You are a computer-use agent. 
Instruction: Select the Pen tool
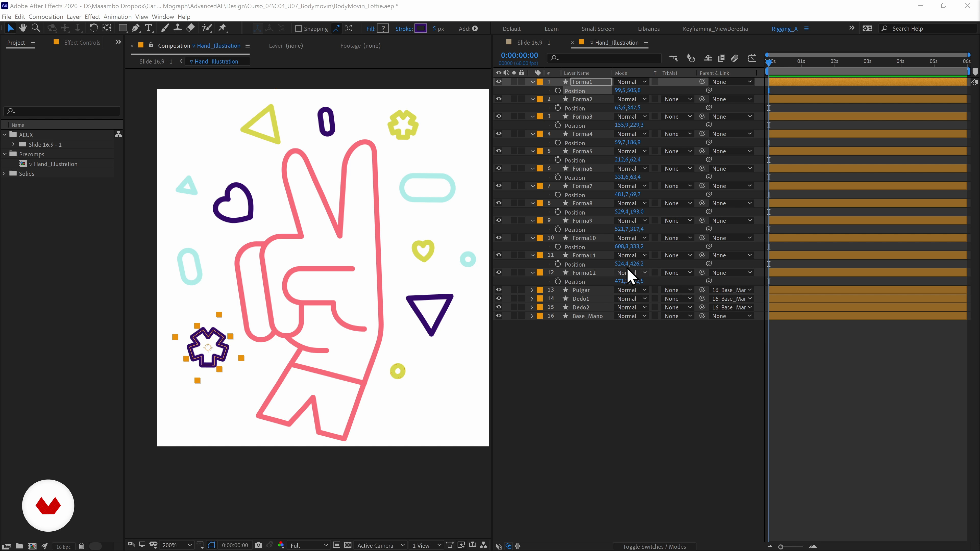136,28
